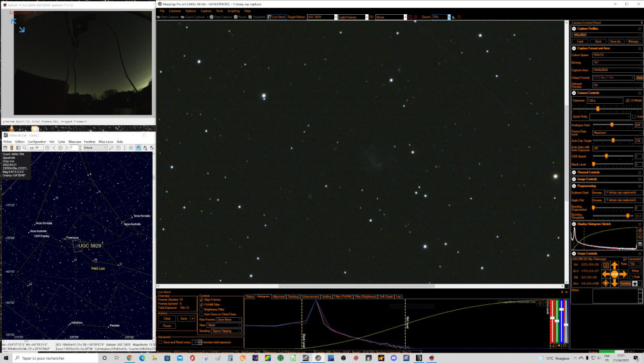Enable the Brightness Filter checkbox
The height and width of the screenshot is (363, 644).
[x=201, y=309]
